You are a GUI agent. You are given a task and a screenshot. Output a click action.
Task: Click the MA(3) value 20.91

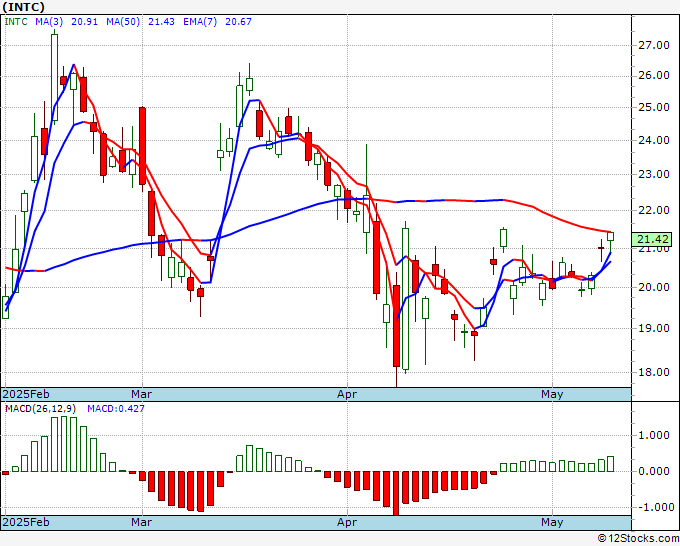pyautogui.click(x=85, y=22)
